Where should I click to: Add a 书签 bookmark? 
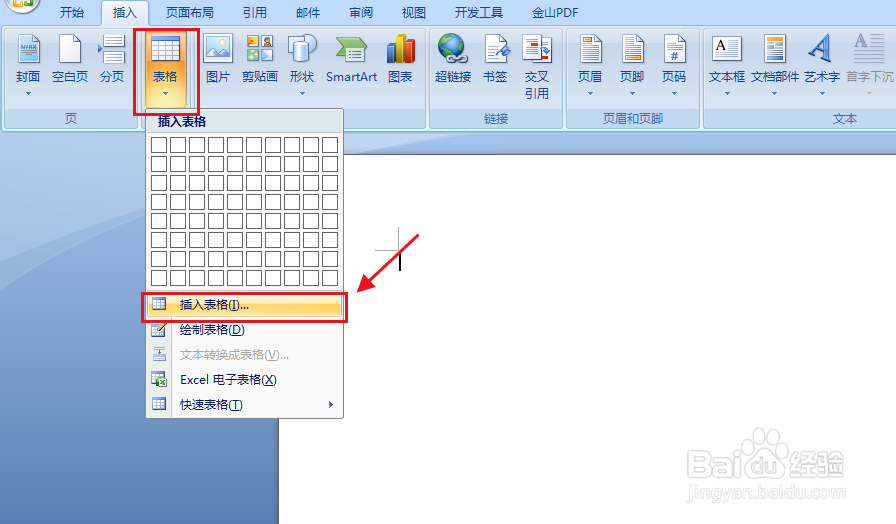tap(495, 59)
